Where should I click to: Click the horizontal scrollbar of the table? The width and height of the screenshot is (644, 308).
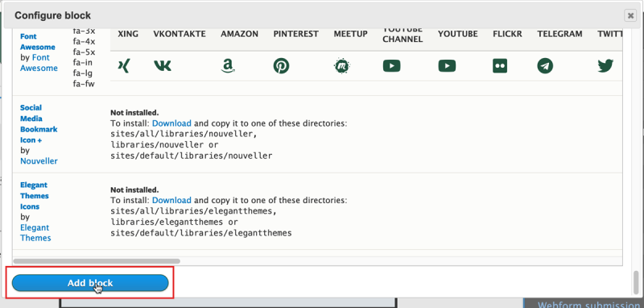click(x=97, y=260)
